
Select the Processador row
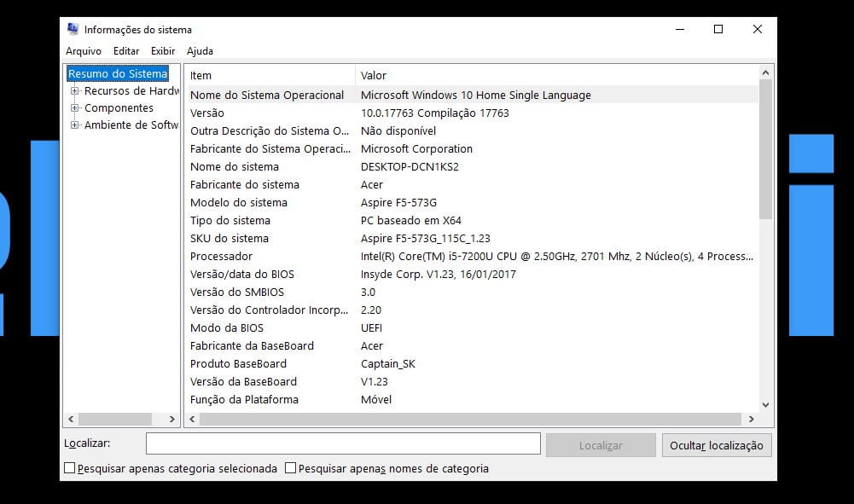[x=473, y=257]
